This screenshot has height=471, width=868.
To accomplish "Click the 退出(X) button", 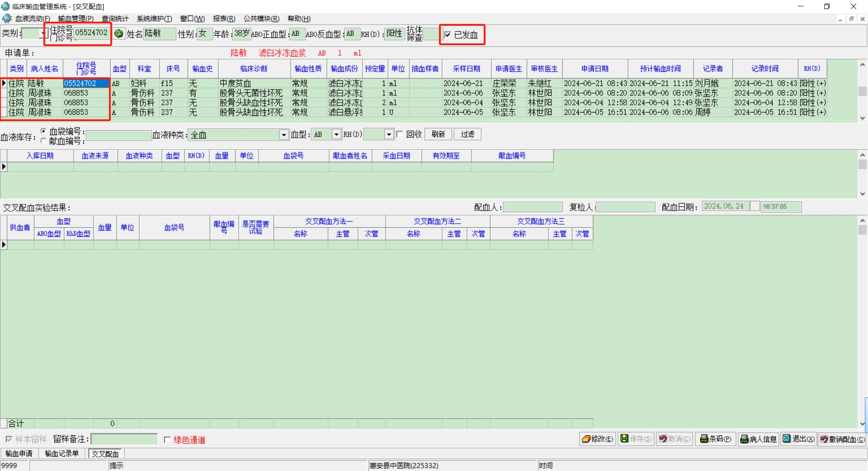I will point(799,439).
